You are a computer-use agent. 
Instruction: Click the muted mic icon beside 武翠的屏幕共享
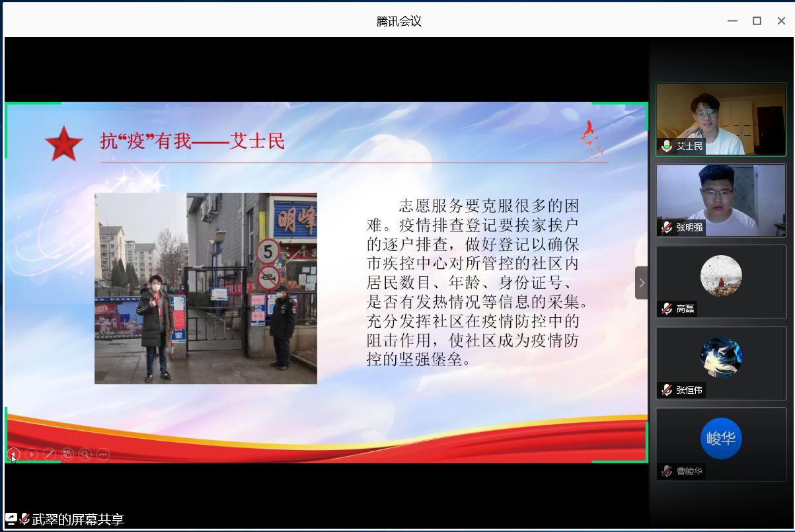(25, 519)
